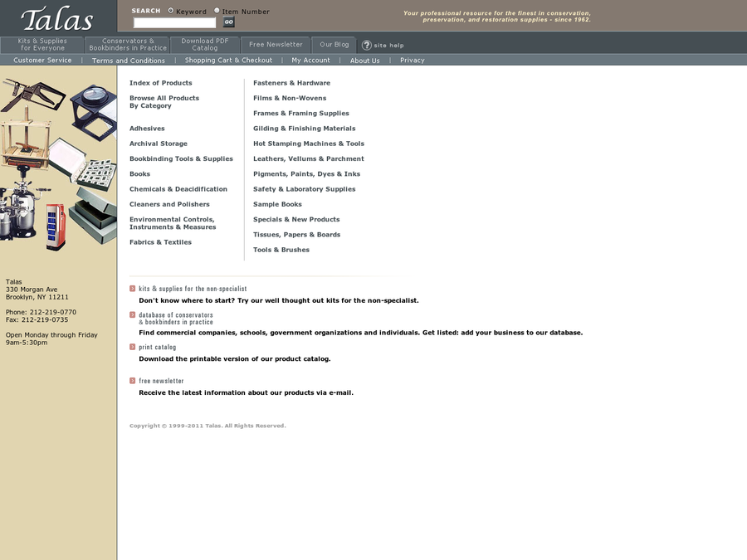Open the Adhesives category

(x=147, y=129)
